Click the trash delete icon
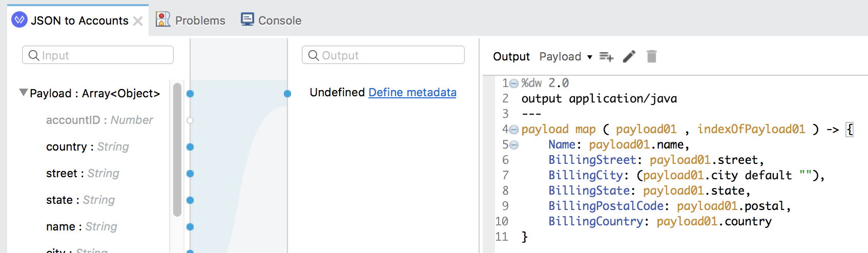Screen dimensions: 868x253 click(652, 56)
